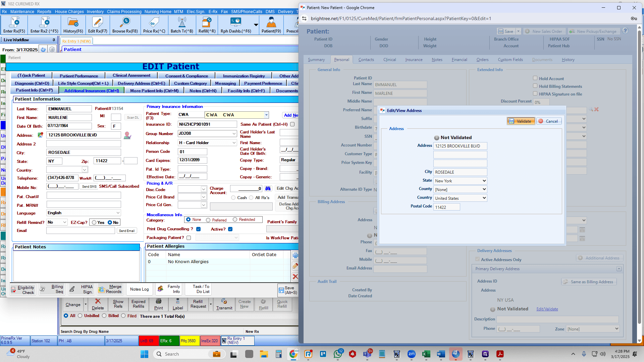Edit allergy using pencil icon
644x362 pixels.
tap(295, 266)
